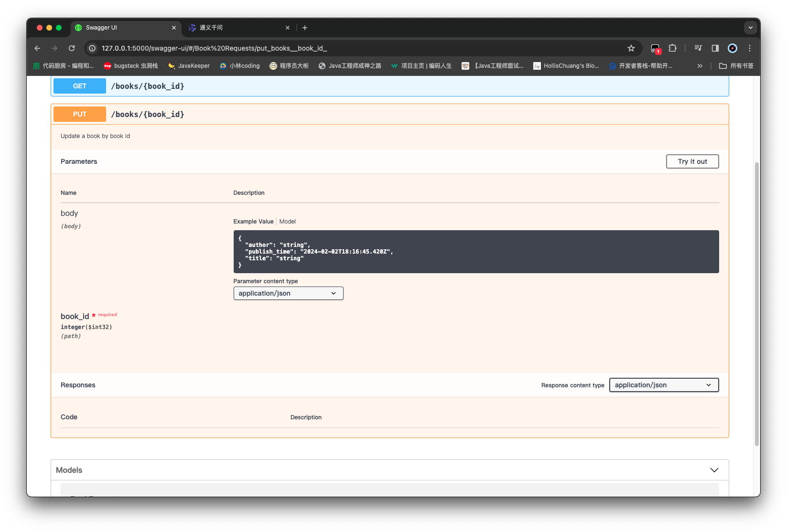Open the Extensions puzzle icon
This screenshot has height=532, width=787.
click(x=673, y=48)
